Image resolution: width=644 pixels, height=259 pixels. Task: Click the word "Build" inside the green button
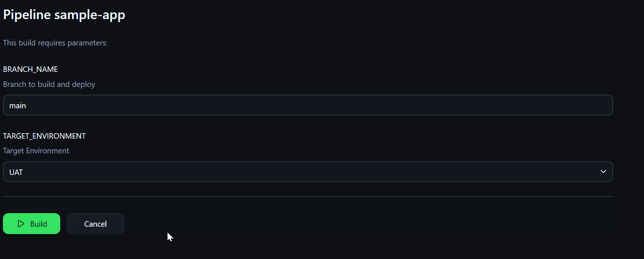39,224
